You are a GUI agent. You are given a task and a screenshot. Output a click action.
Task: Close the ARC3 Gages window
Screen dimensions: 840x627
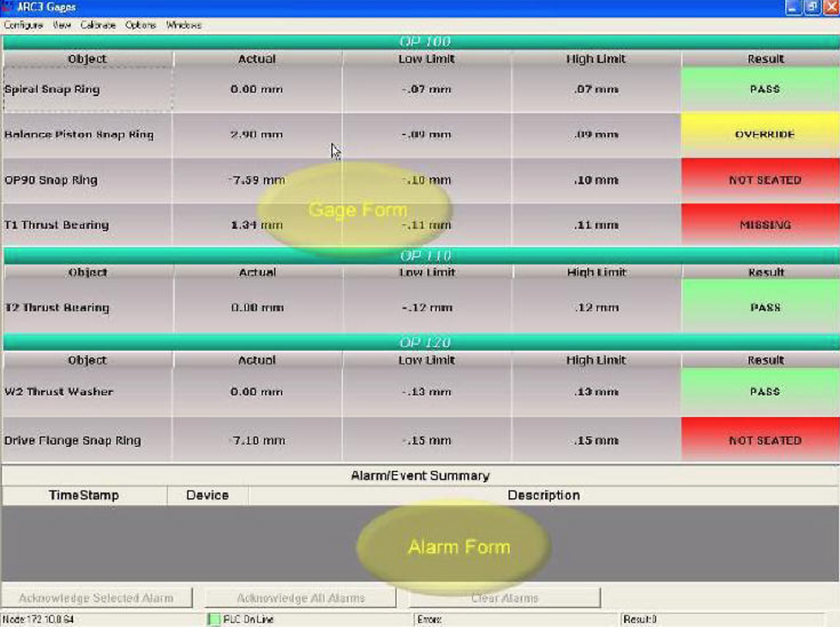tap(831, 8)
